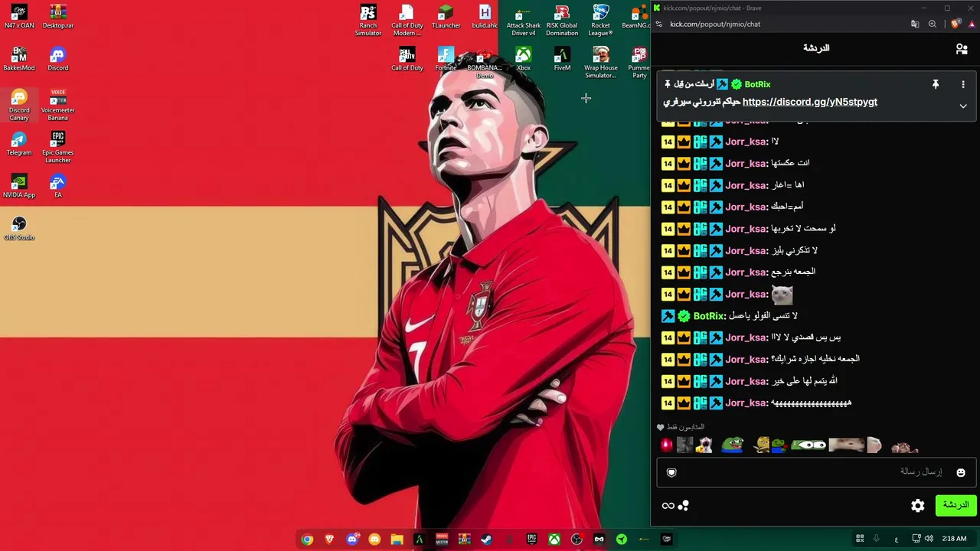980x551 pixels.
Task: Open Google Chrome from the taskbar
Action: click(x=307, y=540)
